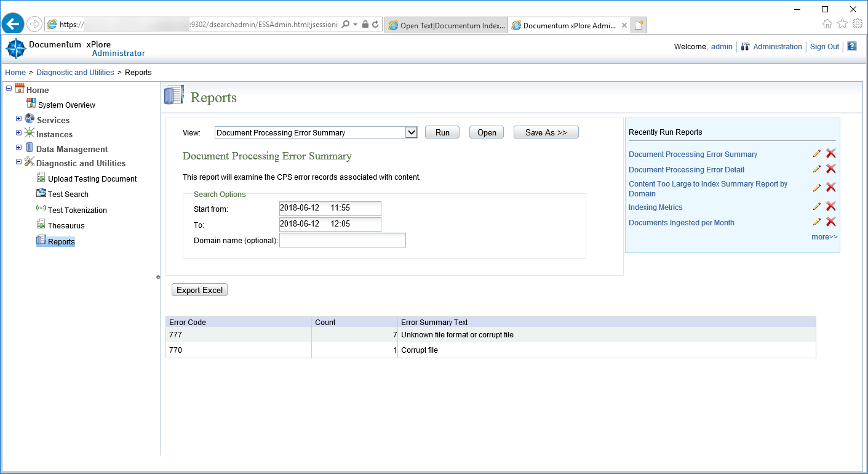The height and width of the screenshot is (474, 868).
Task: Click the Test Tokenization signal icon
Action: [41, 209]
